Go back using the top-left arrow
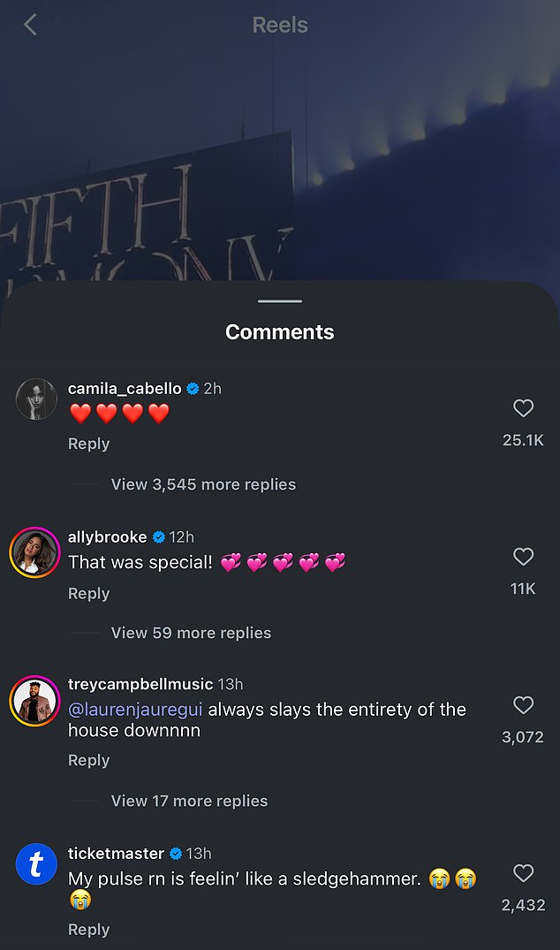 coord(30,25)
